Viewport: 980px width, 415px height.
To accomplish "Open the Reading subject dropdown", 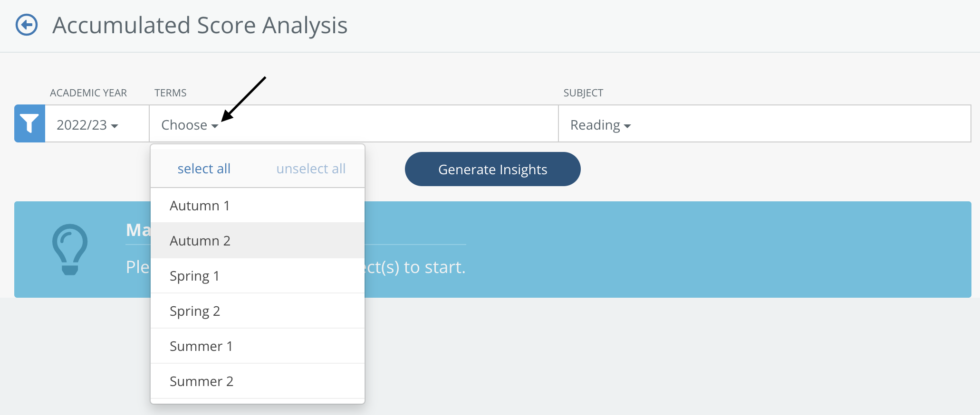I will [x=600, y=125].
